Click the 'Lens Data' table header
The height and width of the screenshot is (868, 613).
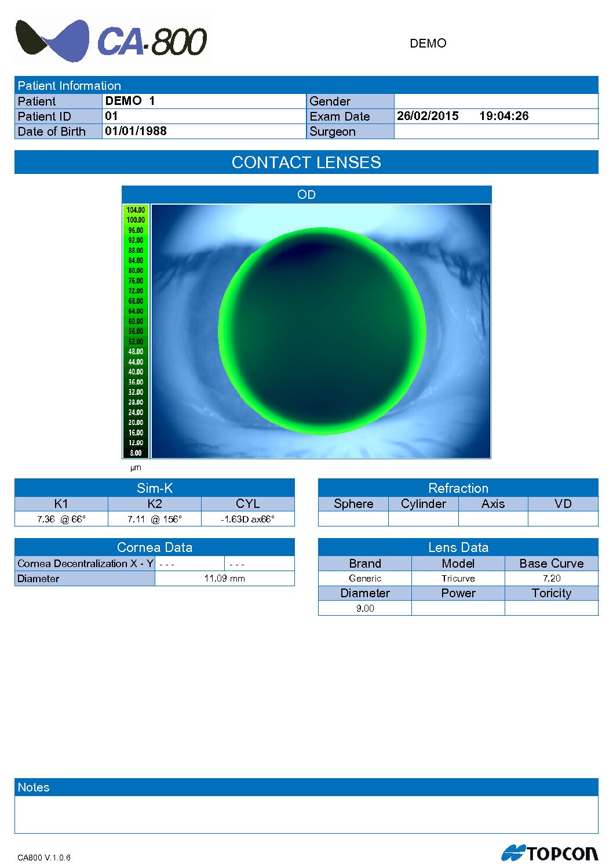(x=458, y=547)
